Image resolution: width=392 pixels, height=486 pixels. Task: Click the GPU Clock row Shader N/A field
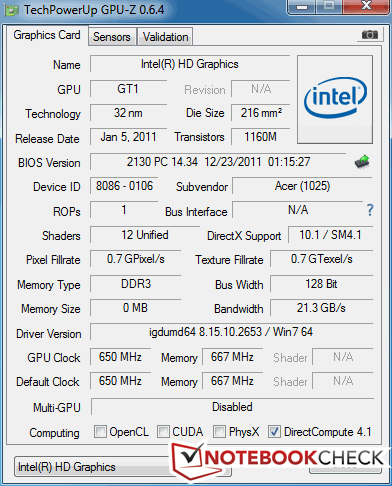343,357
